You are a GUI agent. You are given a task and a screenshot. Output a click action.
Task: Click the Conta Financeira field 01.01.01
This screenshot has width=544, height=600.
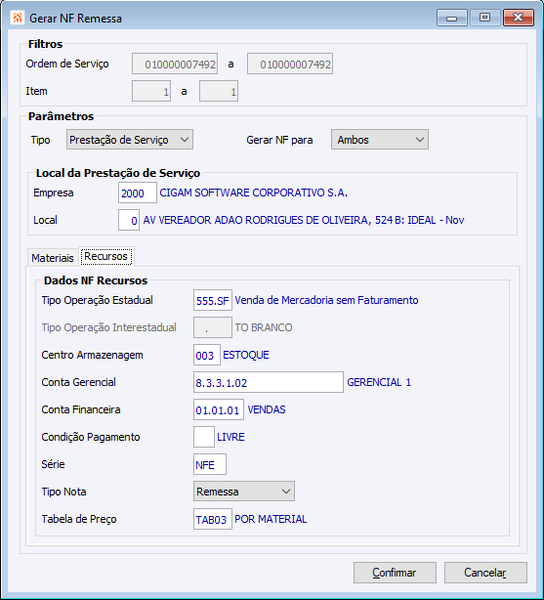pos(218,410)
